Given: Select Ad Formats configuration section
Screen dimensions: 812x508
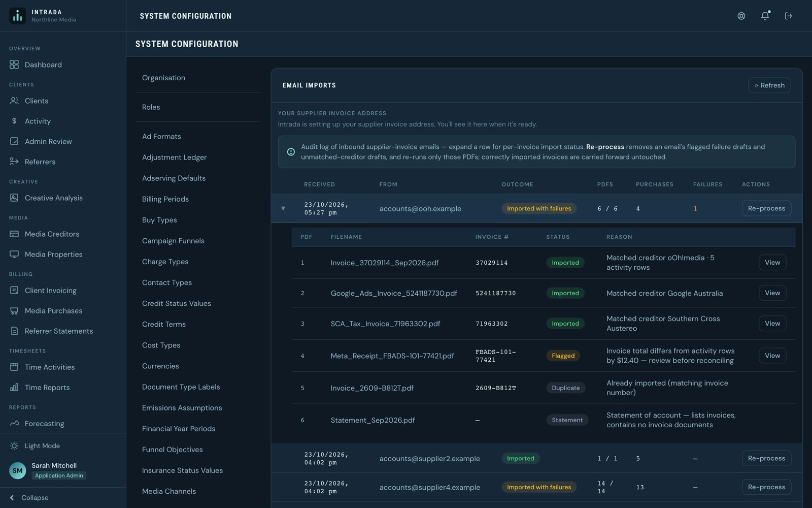Looking at the screenshot, I should click(x=197, y=136).
